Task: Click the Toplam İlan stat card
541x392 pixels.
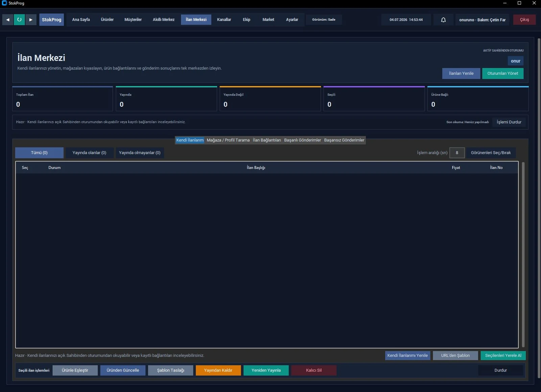Action: tap(63, 99)
